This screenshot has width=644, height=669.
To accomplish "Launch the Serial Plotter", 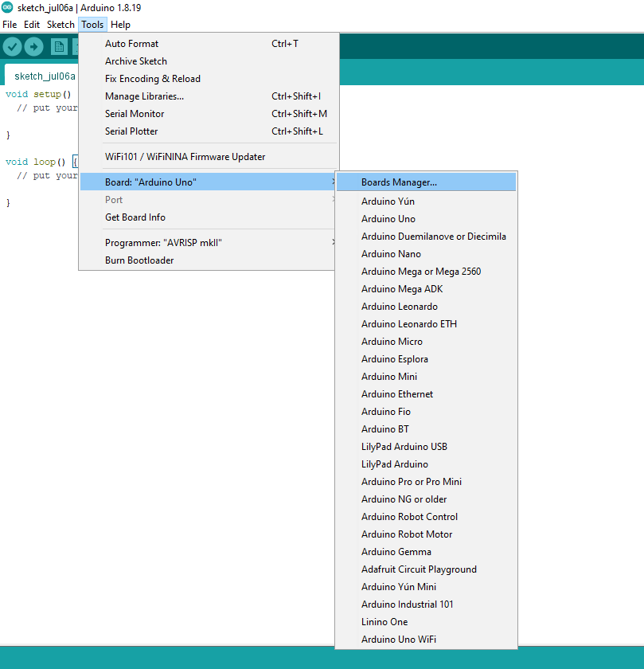I will pos(208,131).
